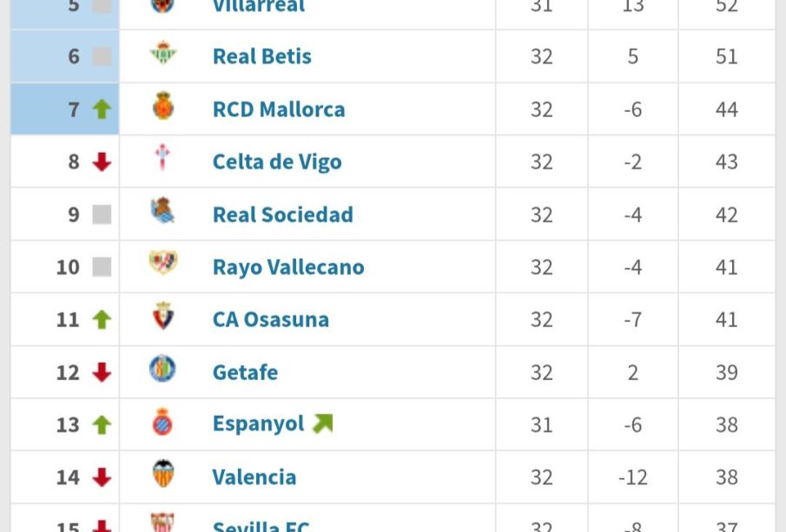Click the green up arrow at position 7
This screenshot has height=532, width=786.
tap(102, 109)
